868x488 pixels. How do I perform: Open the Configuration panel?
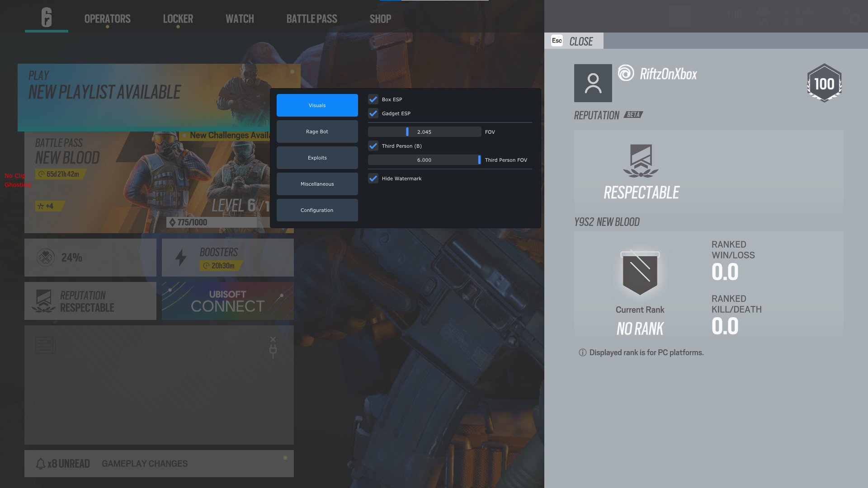click(x=317, y=210)
